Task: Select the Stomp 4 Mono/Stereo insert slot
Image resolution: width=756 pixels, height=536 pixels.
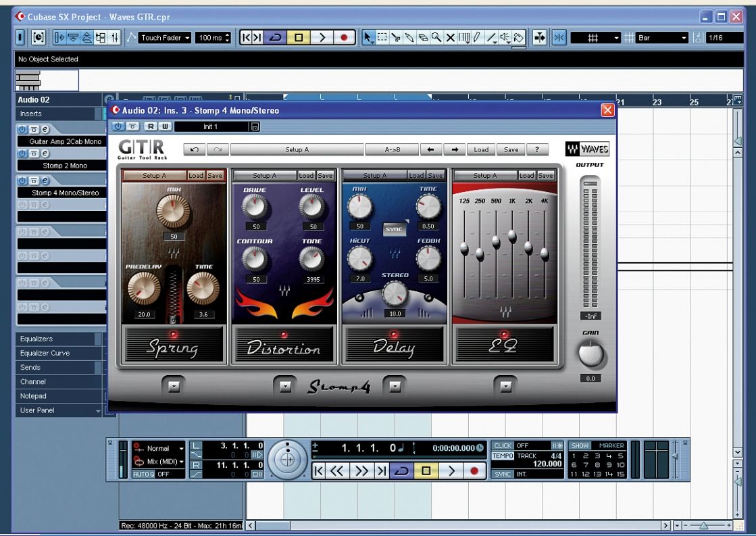Action: (x=61, y=193)
